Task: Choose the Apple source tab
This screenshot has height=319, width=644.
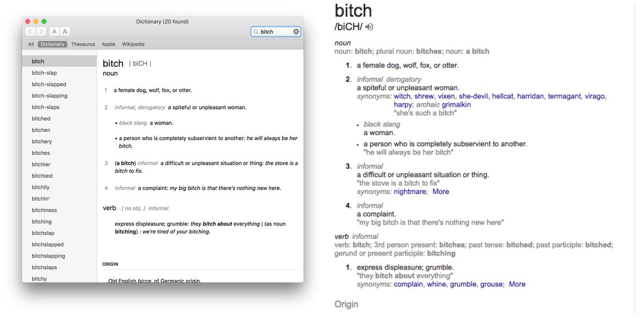Action: click(x=108, y=44)
